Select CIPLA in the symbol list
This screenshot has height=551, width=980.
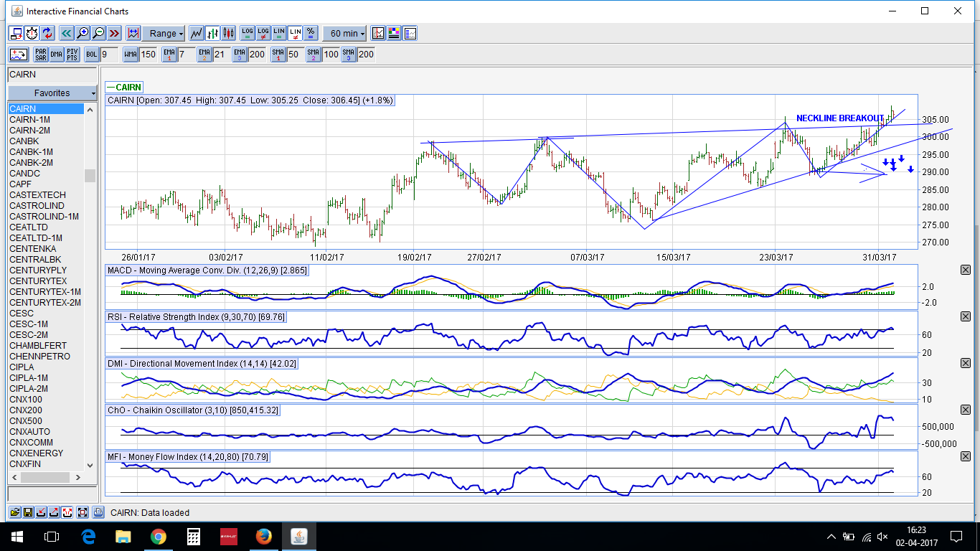click(46, 367)
